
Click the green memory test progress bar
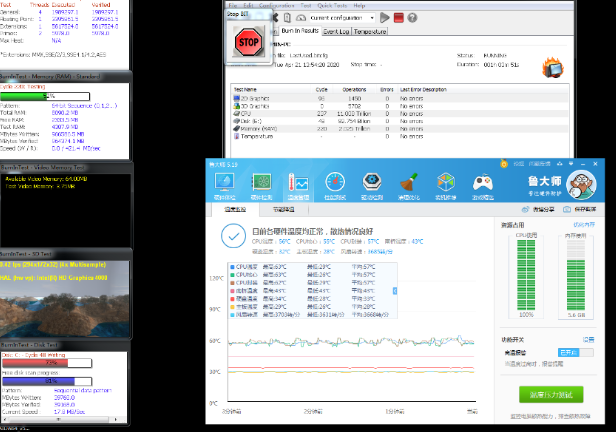point(45,96)
